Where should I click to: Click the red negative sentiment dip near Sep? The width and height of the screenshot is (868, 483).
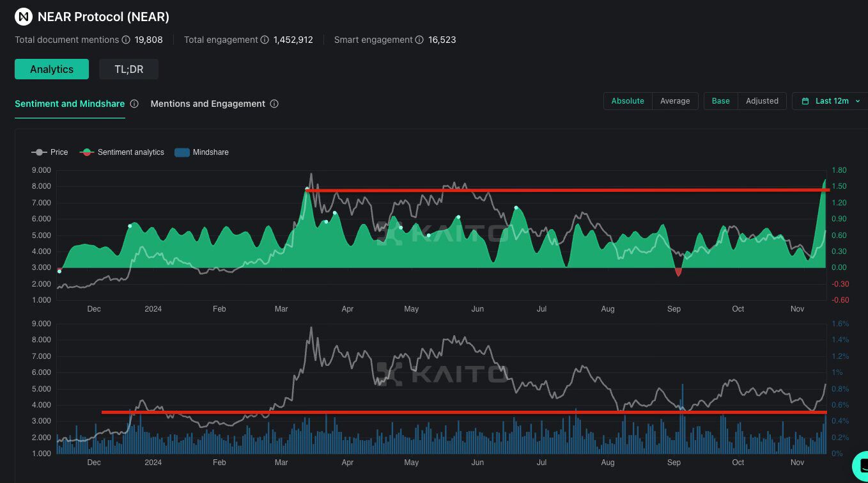[x=678, y=272]
